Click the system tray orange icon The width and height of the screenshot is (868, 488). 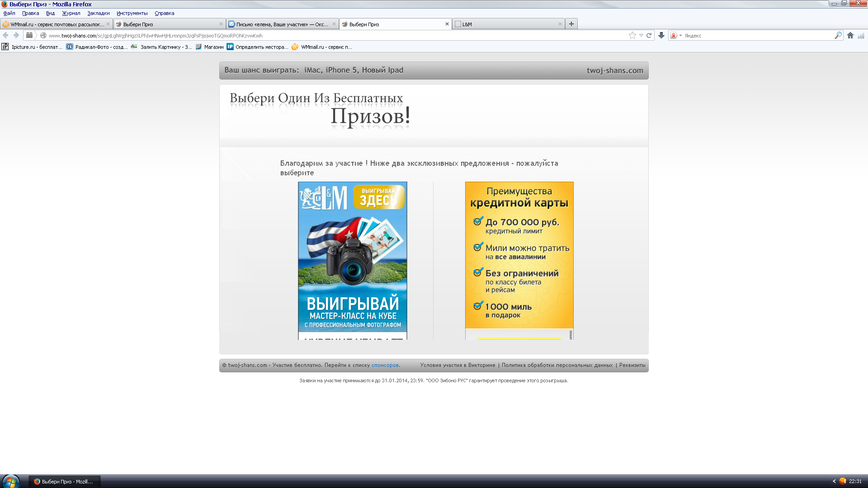click(843, 481)
